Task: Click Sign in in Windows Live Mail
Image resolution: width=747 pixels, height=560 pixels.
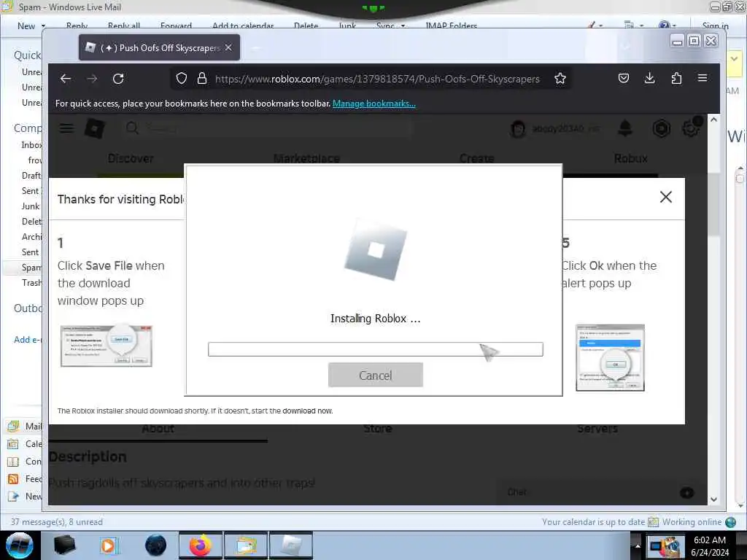Action: pyautogui.click(x=715, y=26)
